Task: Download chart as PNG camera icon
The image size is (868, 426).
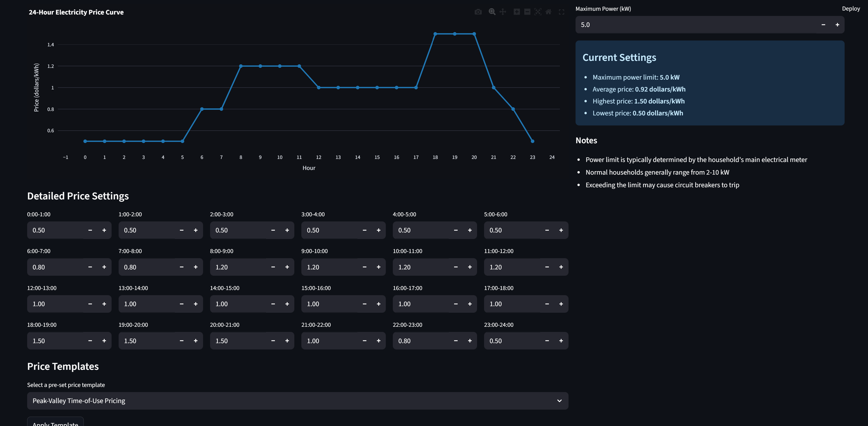Action: tap(478, 12)
